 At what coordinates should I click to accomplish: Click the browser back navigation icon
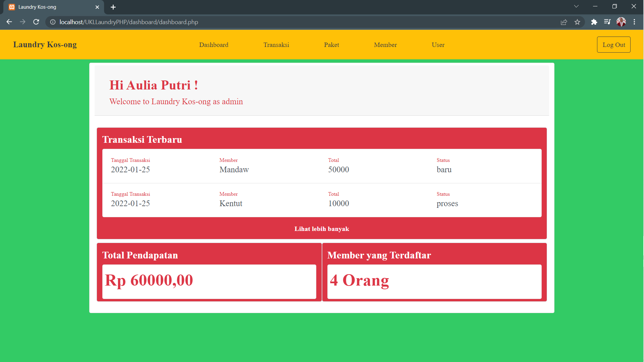click(x=9, y=22)
